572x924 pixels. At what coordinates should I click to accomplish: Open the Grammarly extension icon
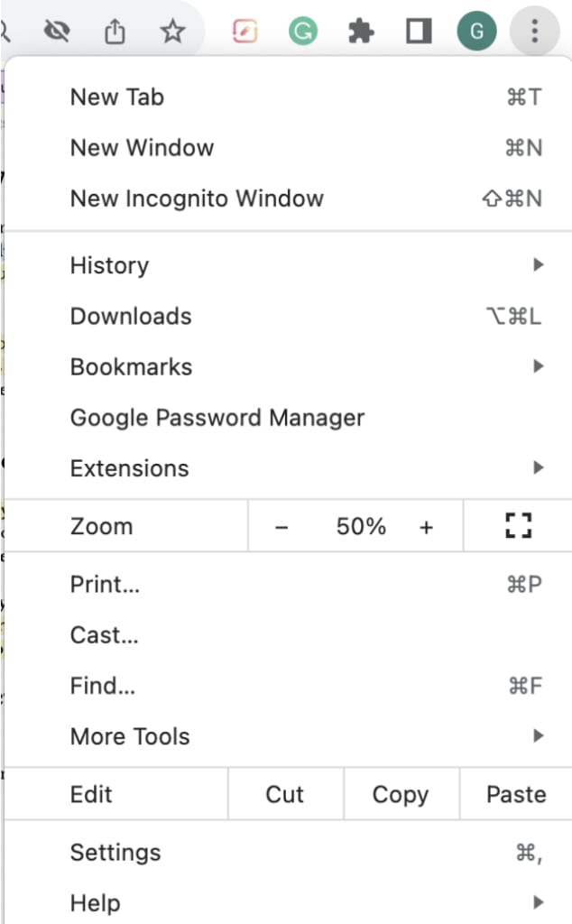click(x=303, y=30)
